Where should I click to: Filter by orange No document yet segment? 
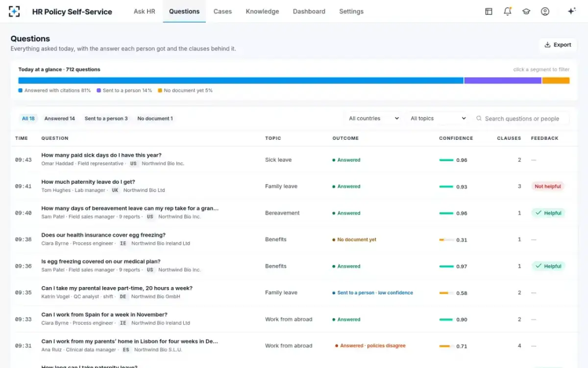556,80
